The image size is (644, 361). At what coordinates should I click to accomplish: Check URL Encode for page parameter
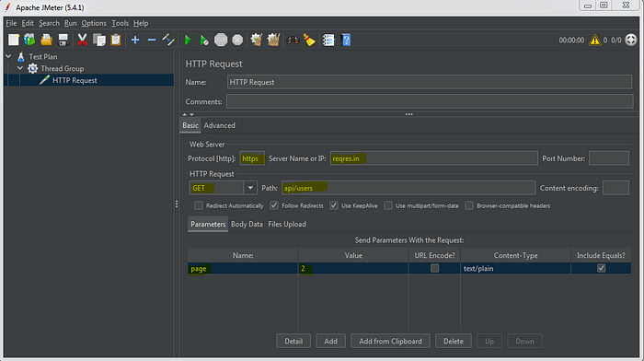[x=434, y=268]
